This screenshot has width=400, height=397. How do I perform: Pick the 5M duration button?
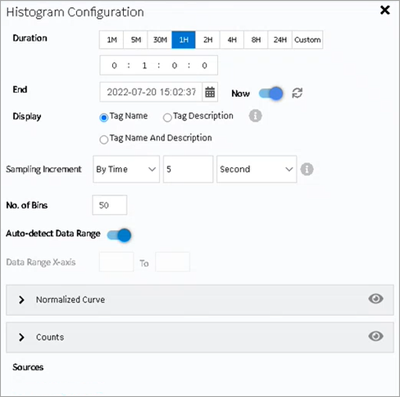click(136, 40)
